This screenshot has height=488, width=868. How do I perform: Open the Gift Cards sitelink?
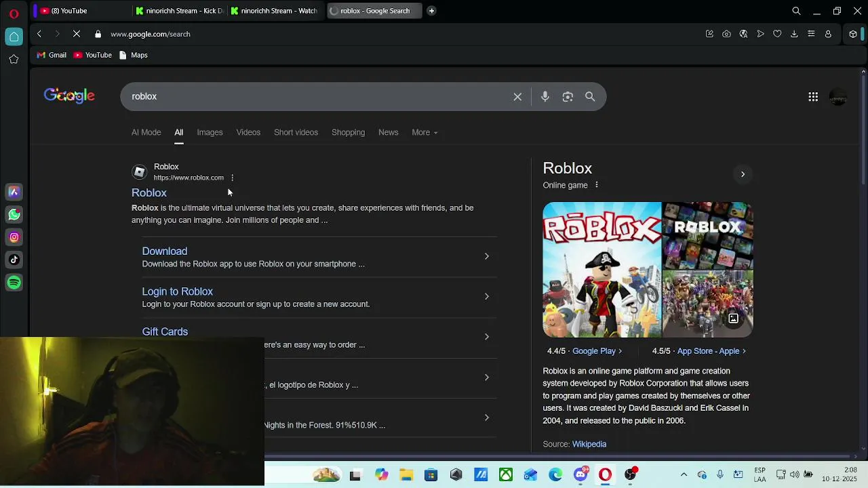tap(165, 331)
